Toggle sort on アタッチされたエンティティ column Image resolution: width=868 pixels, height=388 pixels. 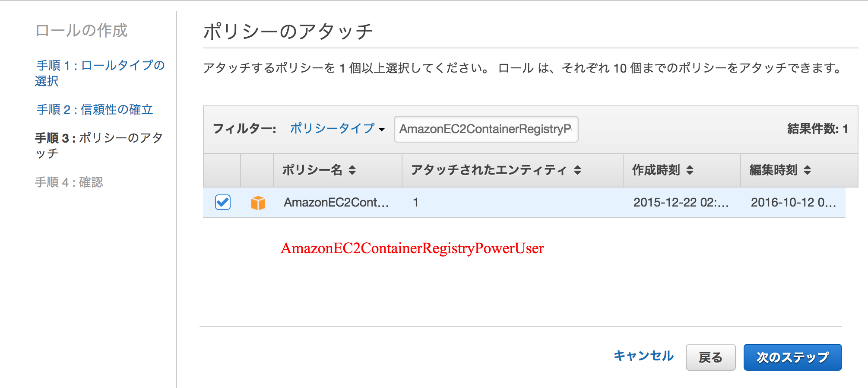492,170
